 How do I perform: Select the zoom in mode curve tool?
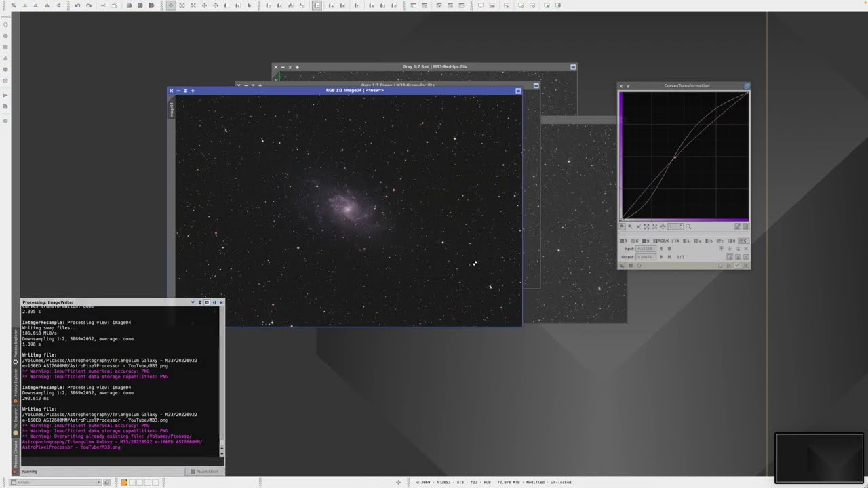646,226
